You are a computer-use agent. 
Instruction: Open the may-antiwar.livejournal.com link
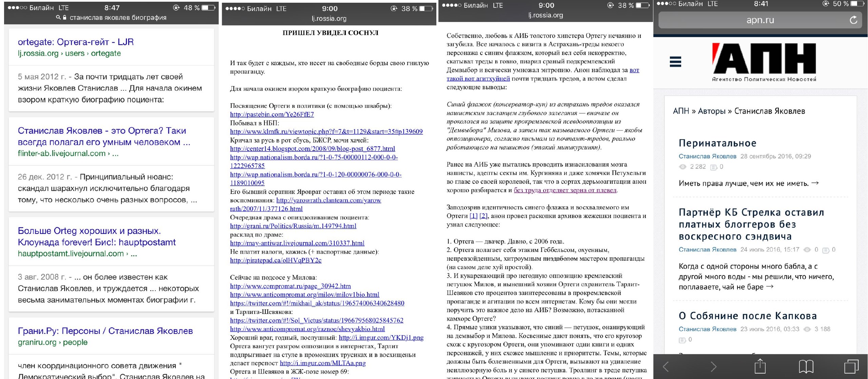coord(297,243)
